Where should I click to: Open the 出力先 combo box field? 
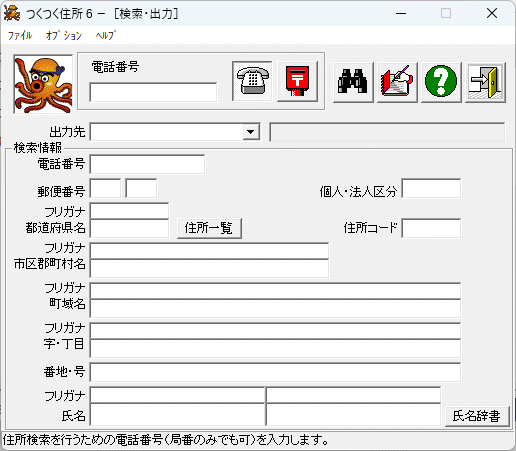pos(175,132)
